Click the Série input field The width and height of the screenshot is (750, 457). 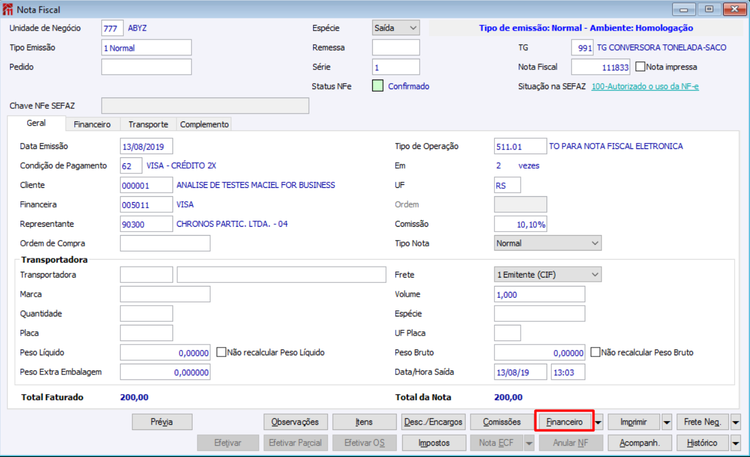pos(396,67)
